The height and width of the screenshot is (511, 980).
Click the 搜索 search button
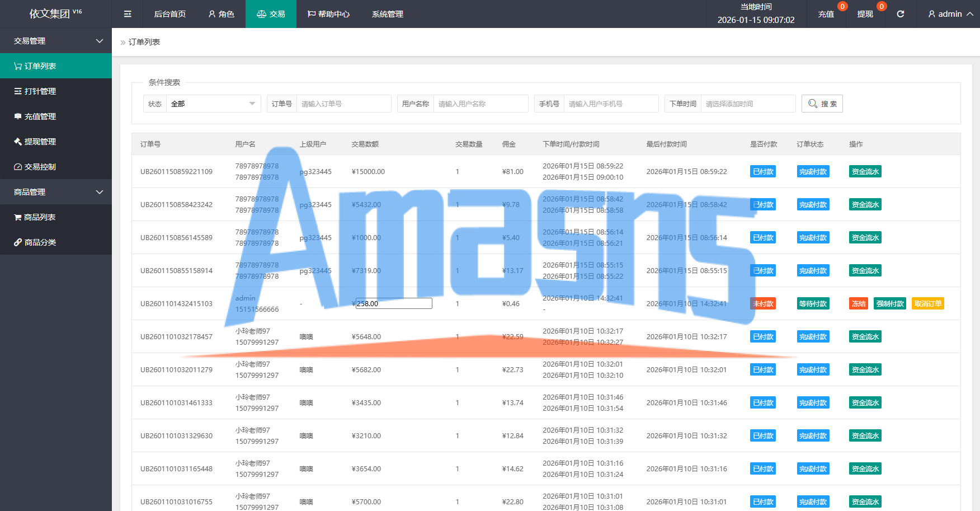coord(822,104)
